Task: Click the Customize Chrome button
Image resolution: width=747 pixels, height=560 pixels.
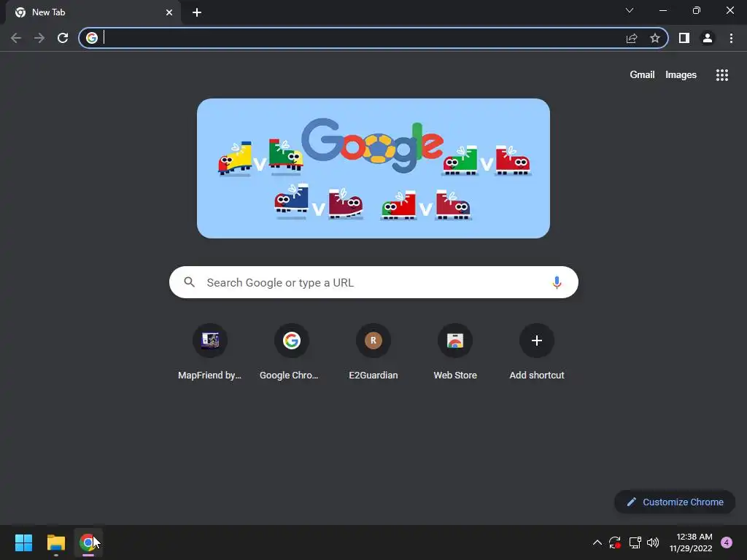Action: (675, 502)
